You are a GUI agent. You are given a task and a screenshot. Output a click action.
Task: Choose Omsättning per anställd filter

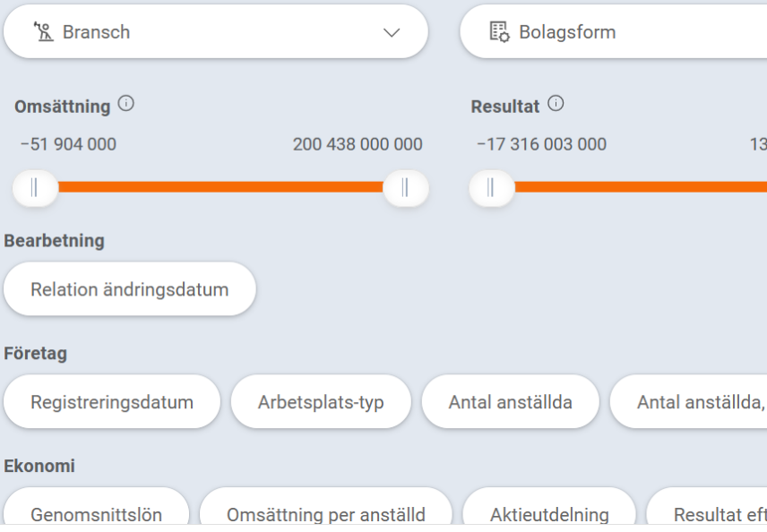coord(325,513)
